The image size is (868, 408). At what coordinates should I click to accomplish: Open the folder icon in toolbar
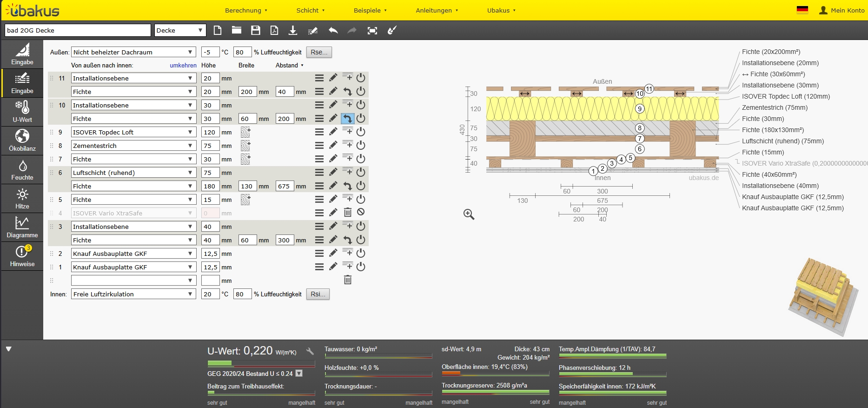237,31
